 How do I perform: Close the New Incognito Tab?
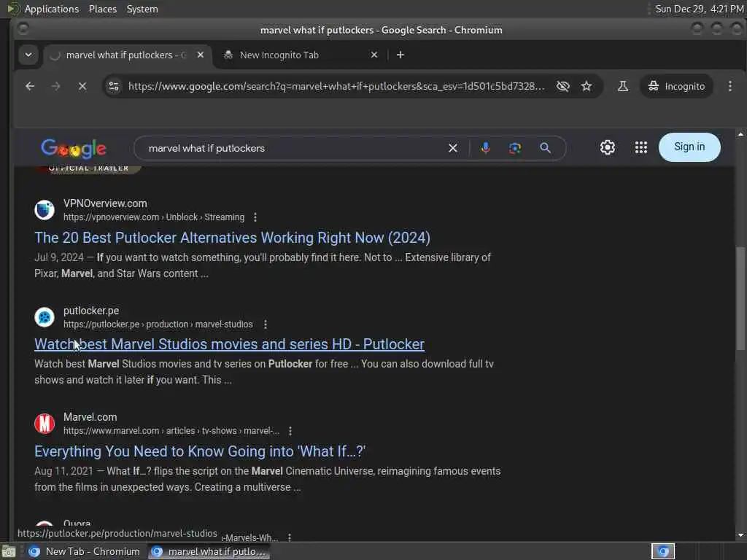coord(374,55)
